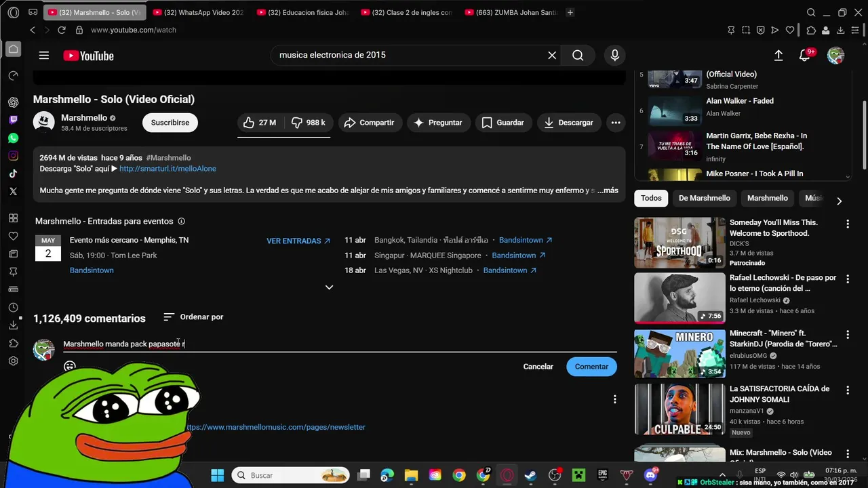
Task: Open the Windows Start button
Action: click(x=217, y=475)
